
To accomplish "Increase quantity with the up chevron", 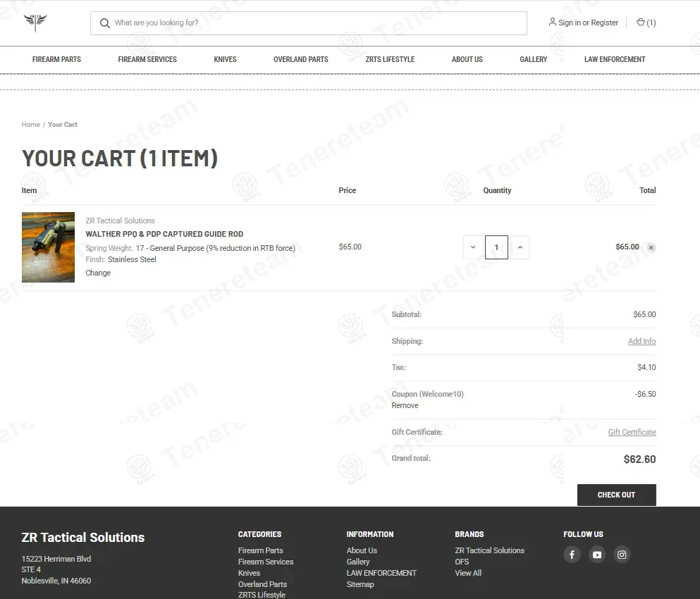I will (520, 247).
